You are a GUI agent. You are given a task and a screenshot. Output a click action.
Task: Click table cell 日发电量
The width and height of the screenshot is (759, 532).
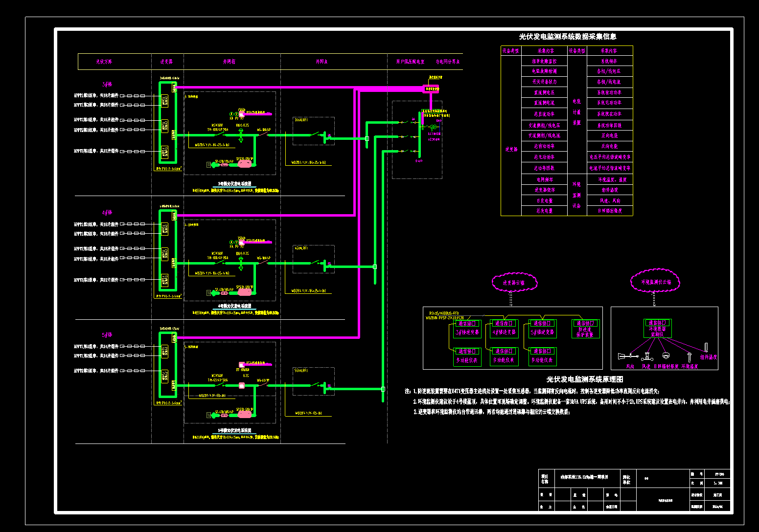click(544, 200)
